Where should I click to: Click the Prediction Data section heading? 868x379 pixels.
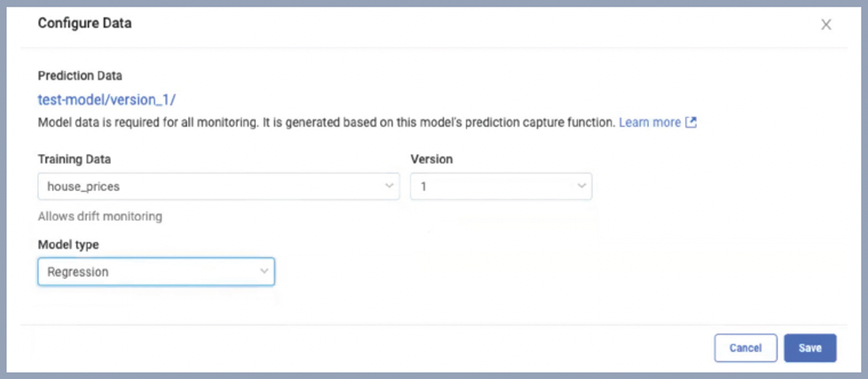(80, 75)
